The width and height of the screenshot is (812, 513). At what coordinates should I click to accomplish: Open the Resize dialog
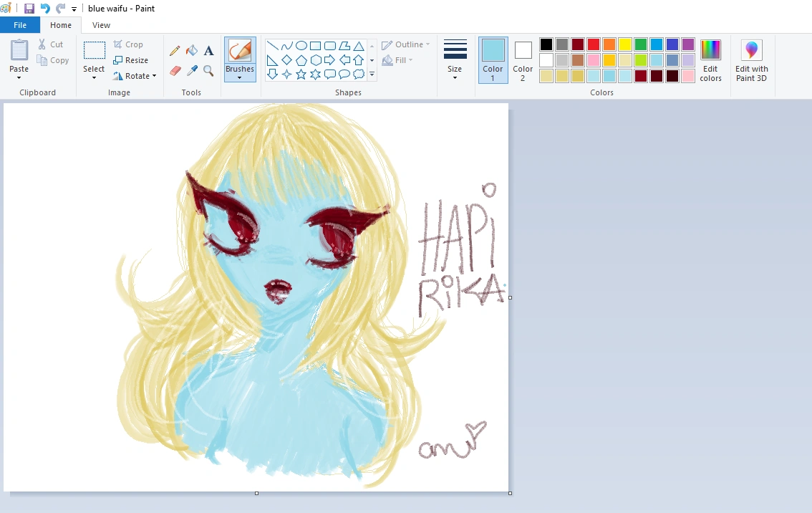pyautogui.click(x=132, y=59)
